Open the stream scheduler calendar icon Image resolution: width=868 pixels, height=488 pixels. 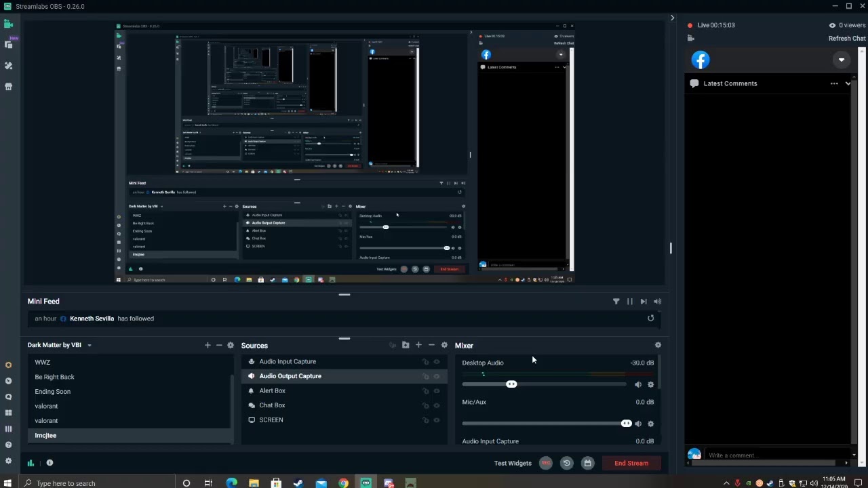tap(587, 463)
